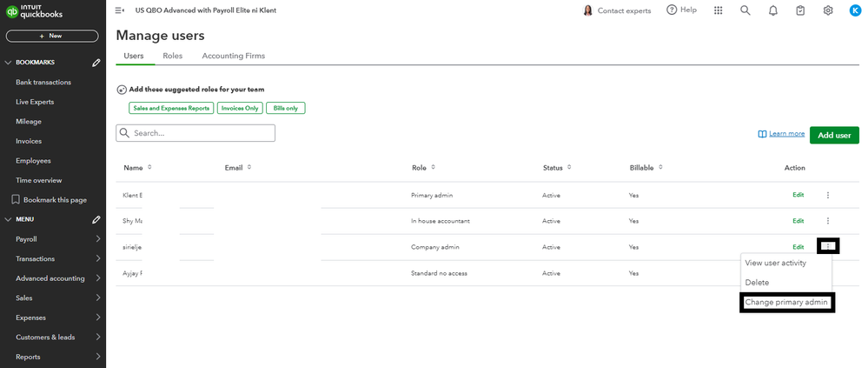Add the Invoices Only suggested role
The height and width of the screenshot is (368, 868).
tap(240, 108)
